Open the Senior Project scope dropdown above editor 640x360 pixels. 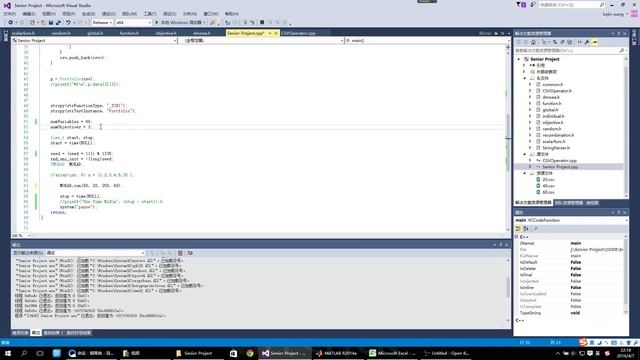(x=94, y=40)
